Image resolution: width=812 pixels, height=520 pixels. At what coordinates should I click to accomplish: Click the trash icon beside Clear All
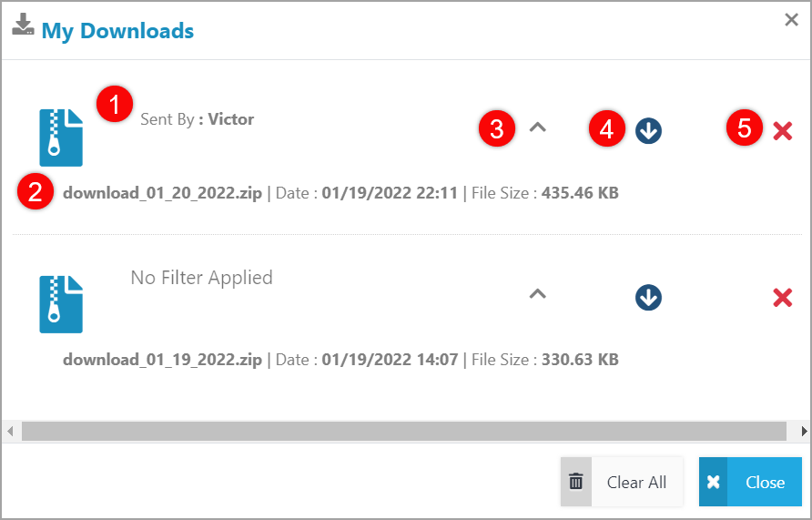point(575,482)
